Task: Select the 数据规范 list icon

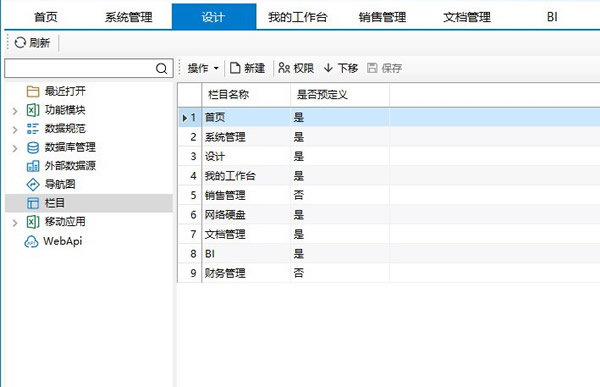Action: click(x=33, y=129)
